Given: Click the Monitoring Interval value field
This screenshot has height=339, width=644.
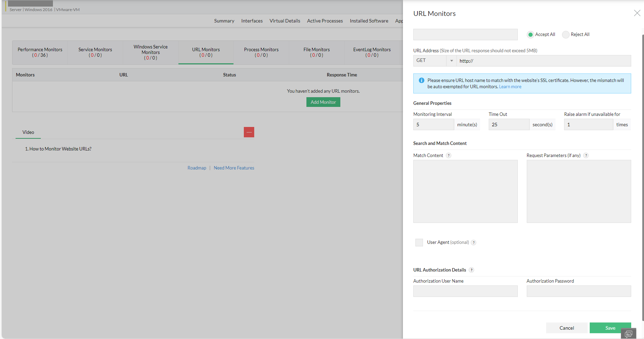Looking at the screenshot, I should (433, 124).
